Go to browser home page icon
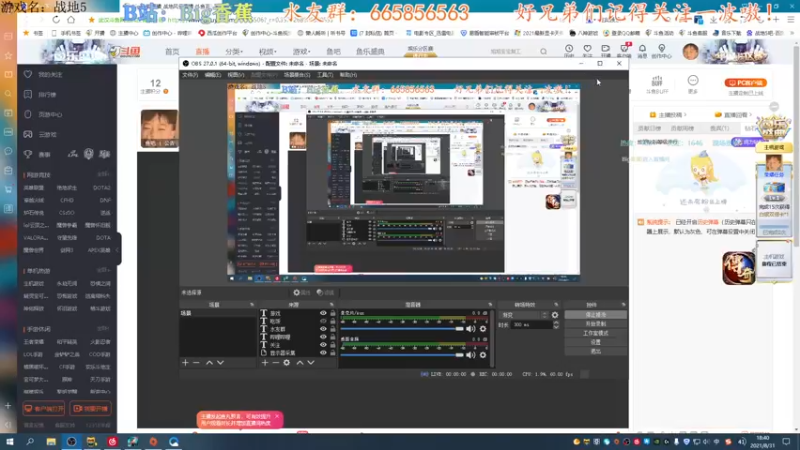Screen dimensions: 800x450 pyautogui.click(x=71, y=19)
